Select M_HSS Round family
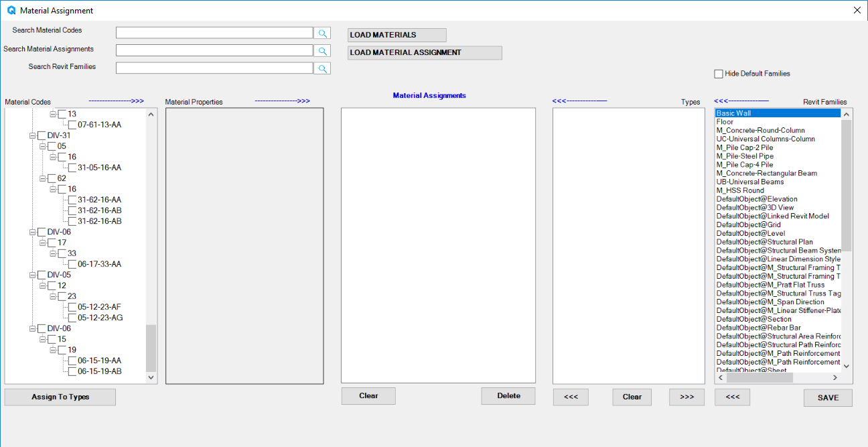The width and height of the screenshot is (868, 447). [778, 190]
